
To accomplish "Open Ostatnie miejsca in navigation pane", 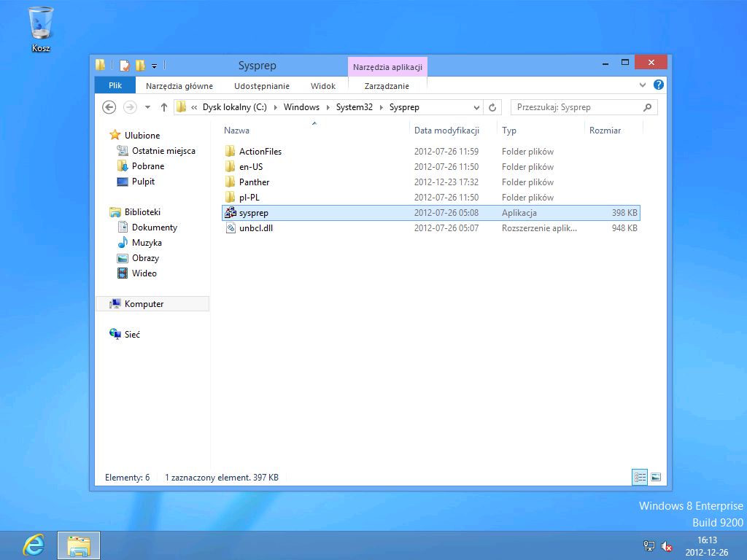I will (163, 151).
